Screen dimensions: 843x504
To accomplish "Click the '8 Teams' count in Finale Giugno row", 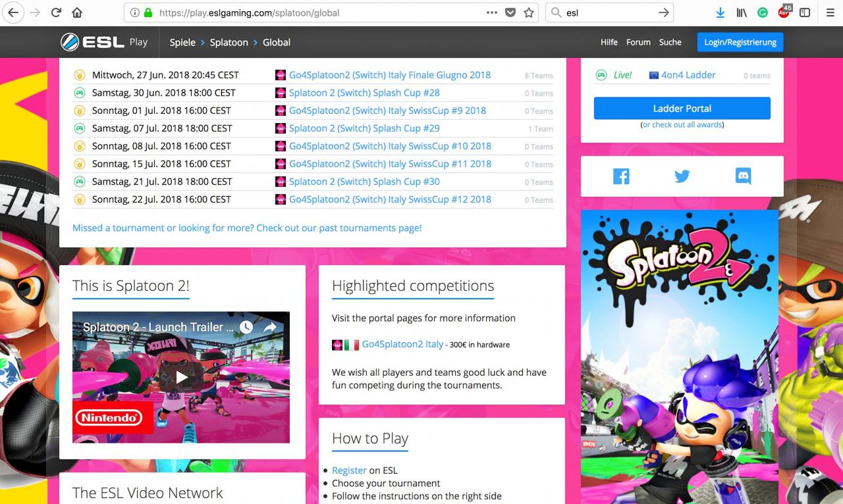I will pyautogui.click(x=539, y=76).
